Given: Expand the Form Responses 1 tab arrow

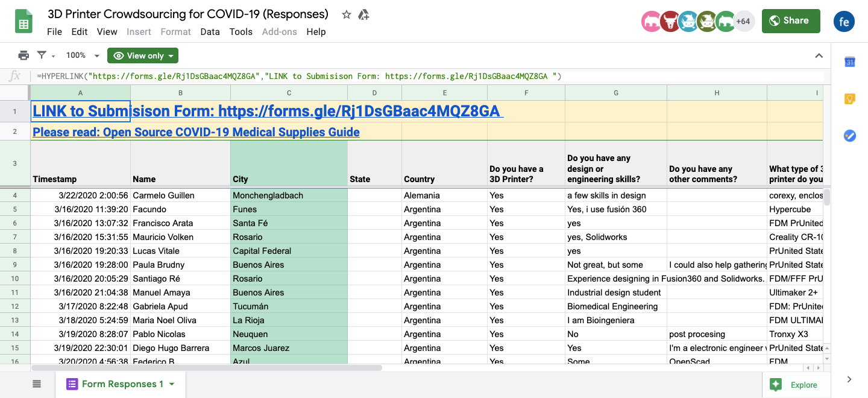Looking at the screenshot, I should [172, 384].
